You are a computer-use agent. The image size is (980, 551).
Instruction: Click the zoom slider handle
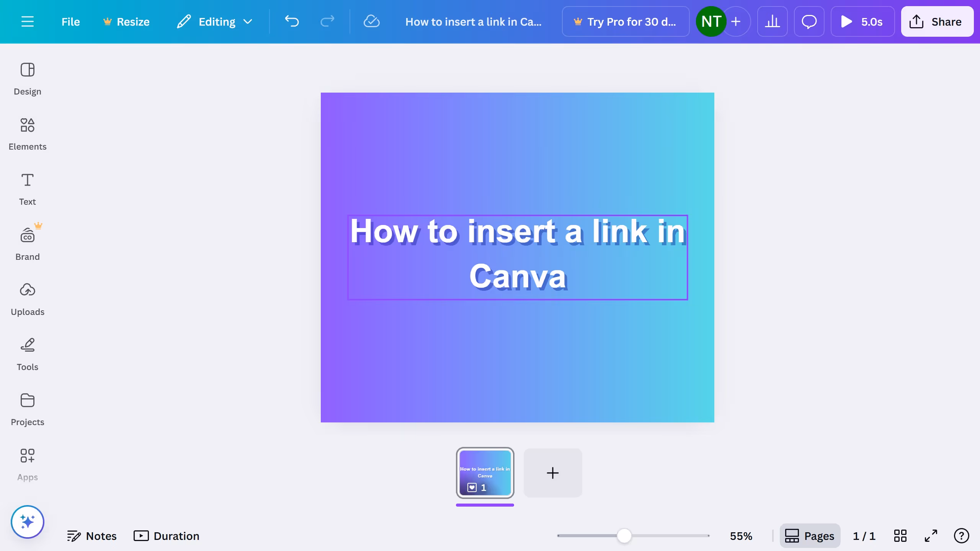(x=624, y=536)
